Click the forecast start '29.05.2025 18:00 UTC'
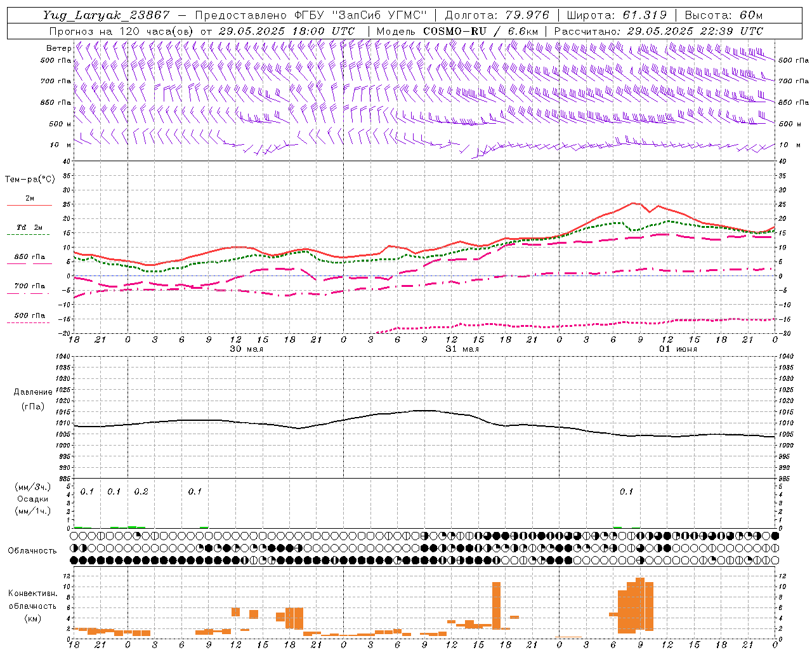812x650 pixels. click(287, 31)
